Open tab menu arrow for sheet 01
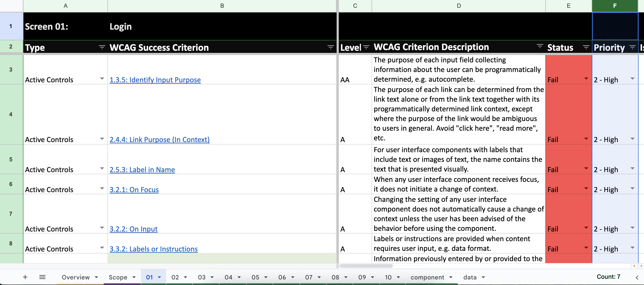The width and height of the screenshot is (644, 285). [159, 277]
